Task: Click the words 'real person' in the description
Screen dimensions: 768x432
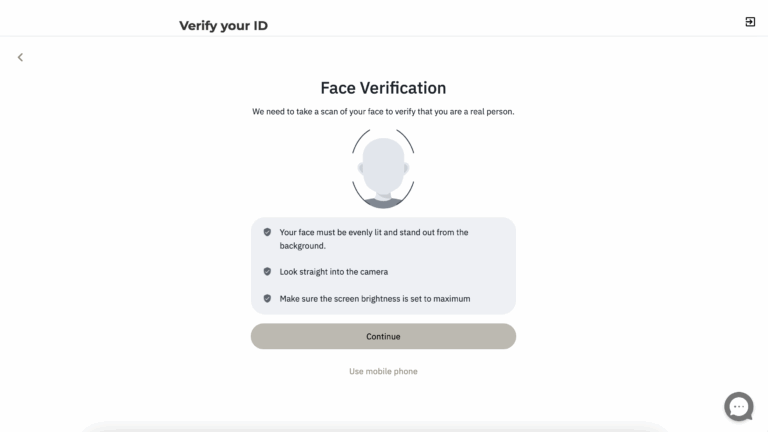Action: pyautogui.click(x=489, y=112)
